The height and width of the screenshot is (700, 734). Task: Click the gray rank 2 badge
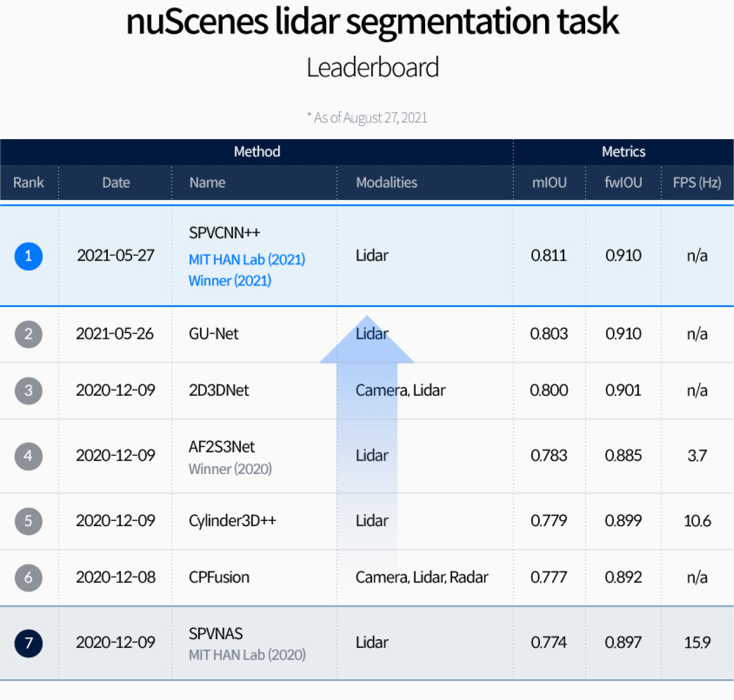tap(28, 334)
